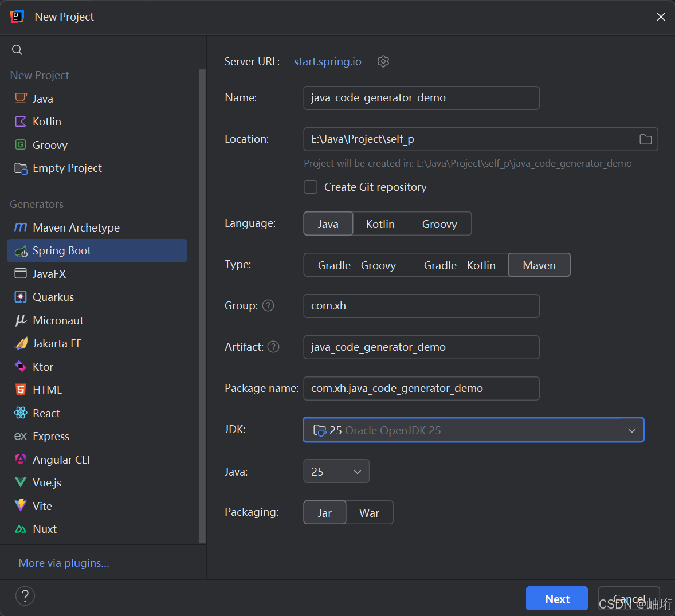Open start.spring.io server link
The width and height of the screenshot is (675, 616).
(328, 61)
